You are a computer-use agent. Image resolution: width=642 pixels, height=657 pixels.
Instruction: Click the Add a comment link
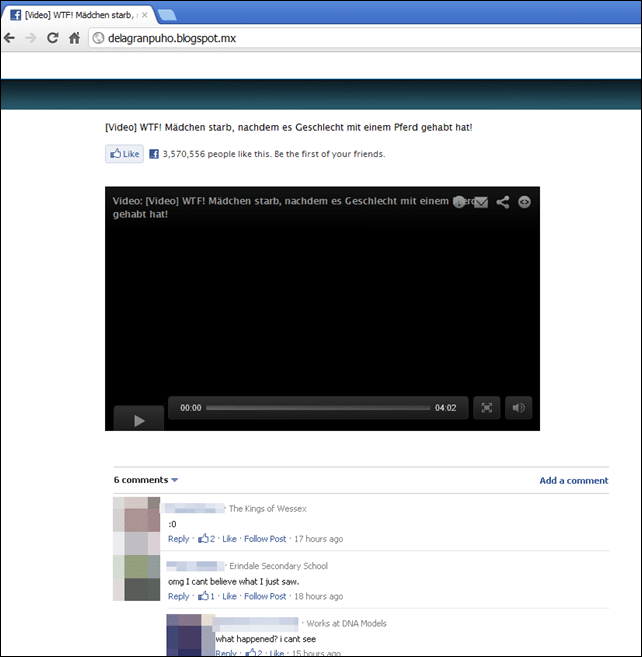coord(574,481)
